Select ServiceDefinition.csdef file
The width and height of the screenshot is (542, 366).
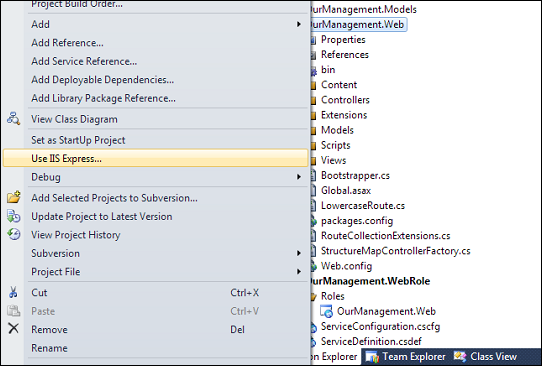tap(371, 341)
